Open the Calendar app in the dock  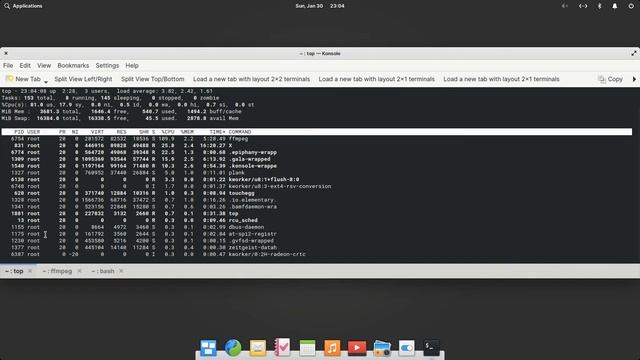307,348
